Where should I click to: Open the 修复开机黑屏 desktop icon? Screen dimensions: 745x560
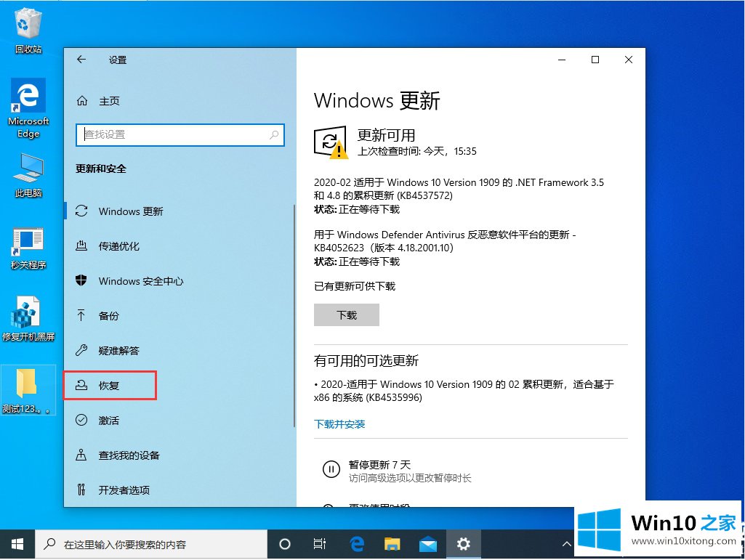pyautogui.click(x=28, y=319)
